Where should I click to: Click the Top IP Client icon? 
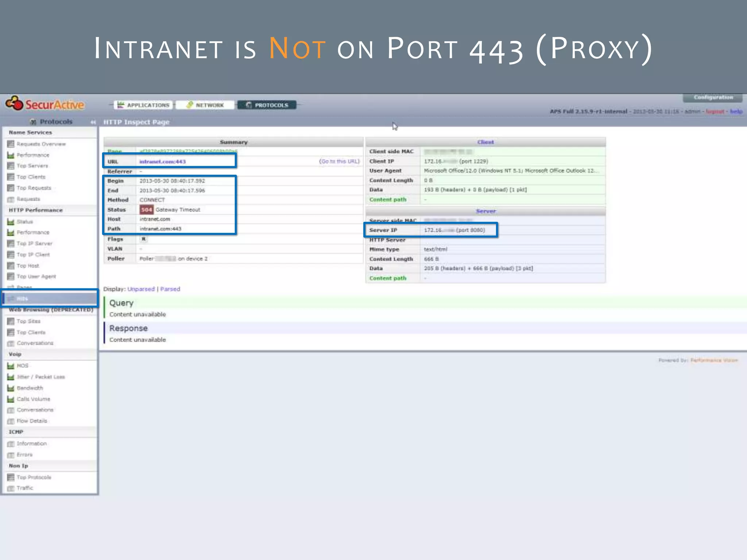pos(11,254)
